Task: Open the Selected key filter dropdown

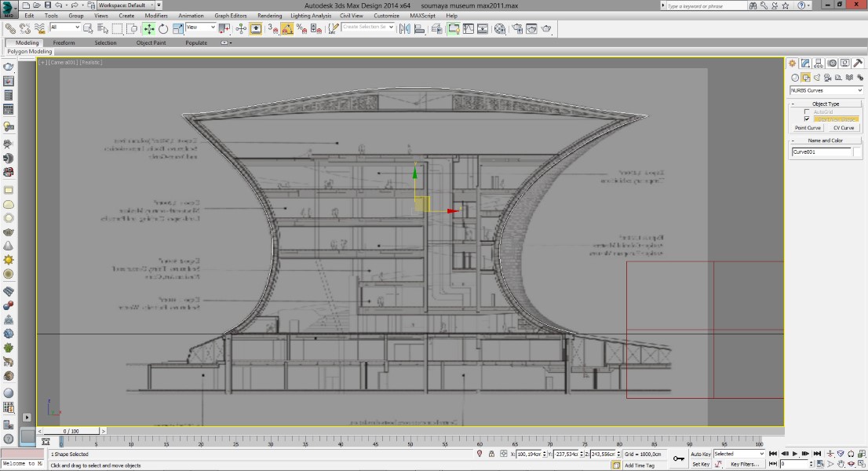Action: click(739, 454)
